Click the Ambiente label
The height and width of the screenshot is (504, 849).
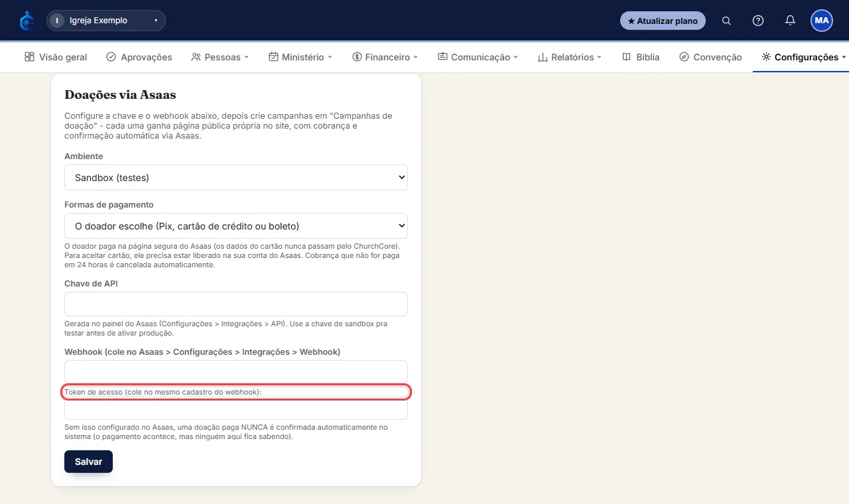pyautogui.click(x=84, y=156)
